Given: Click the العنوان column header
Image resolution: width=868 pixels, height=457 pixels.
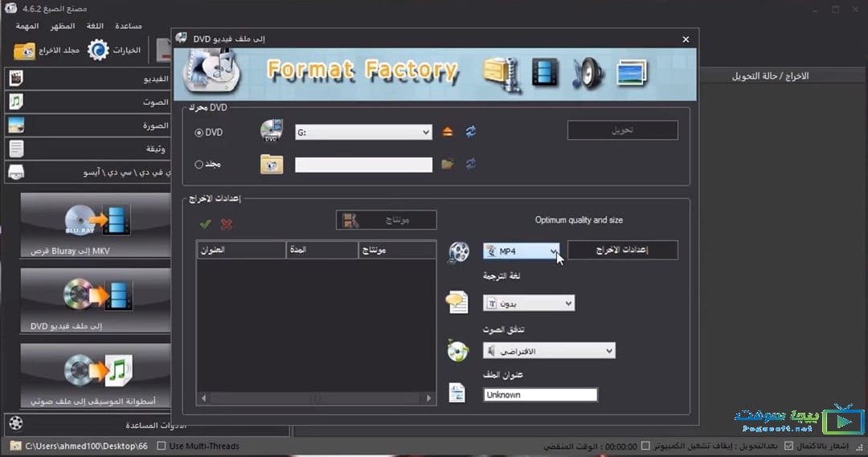Looking at the screenshot, I should 241,250.
